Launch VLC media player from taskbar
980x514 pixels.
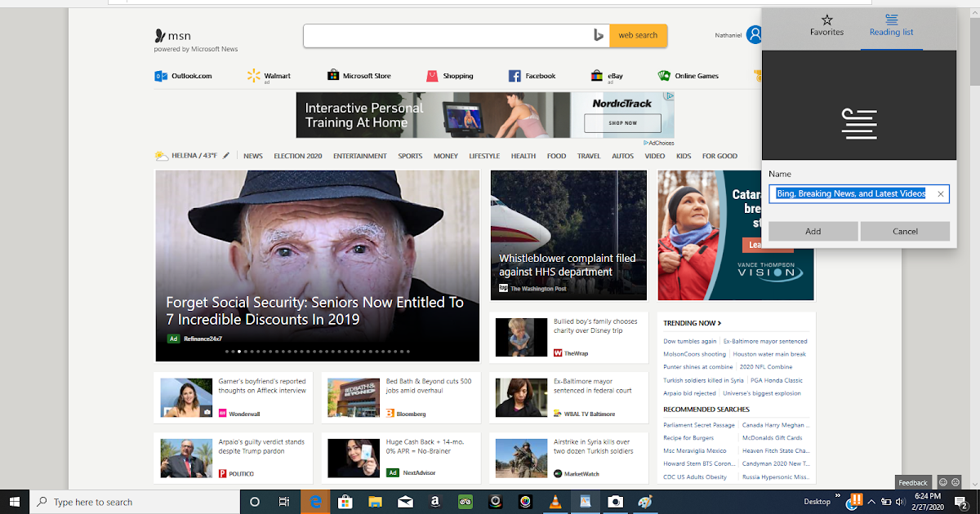tap(555, 502)
